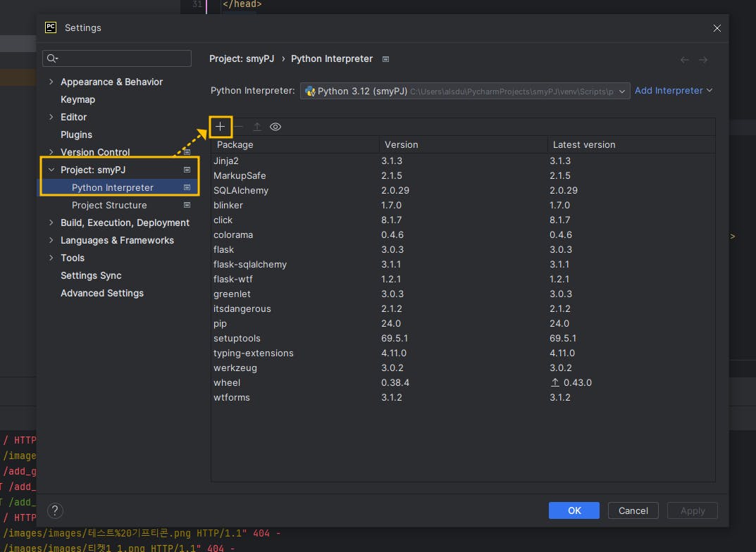Click the plus icon to install a package
This screenshot has height=552, width=756.
221,127
